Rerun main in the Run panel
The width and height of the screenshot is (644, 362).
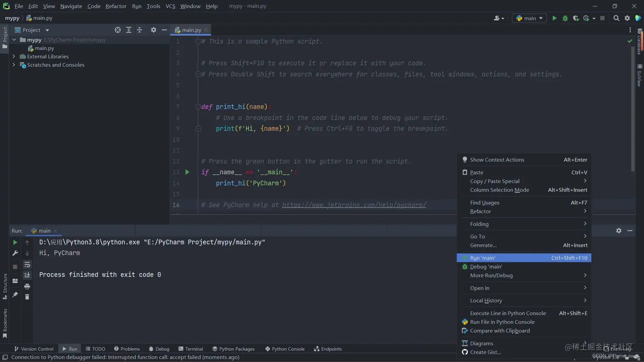(15, 242)
